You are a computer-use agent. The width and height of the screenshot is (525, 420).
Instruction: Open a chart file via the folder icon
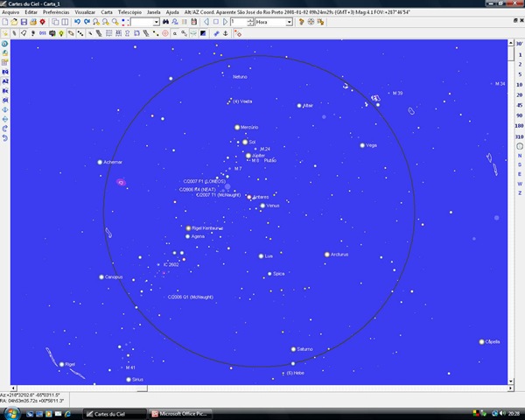click(14, 22)
